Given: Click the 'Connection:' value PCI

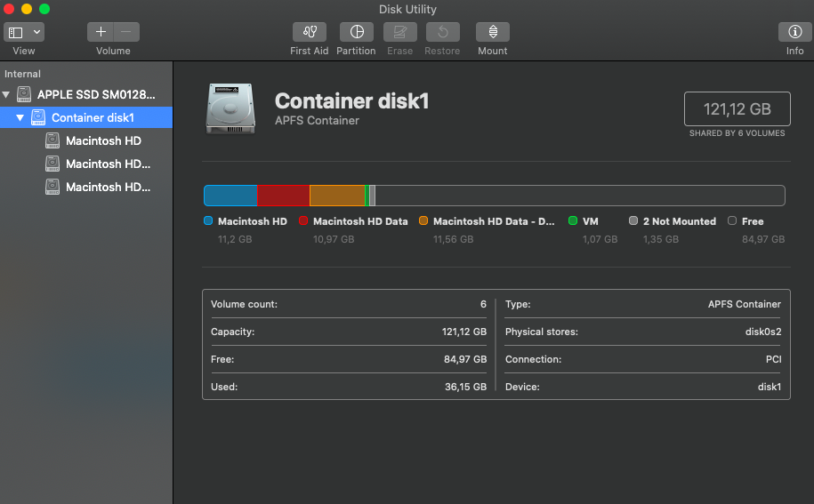Looking at the screenshot, I should tap(773, 359).
